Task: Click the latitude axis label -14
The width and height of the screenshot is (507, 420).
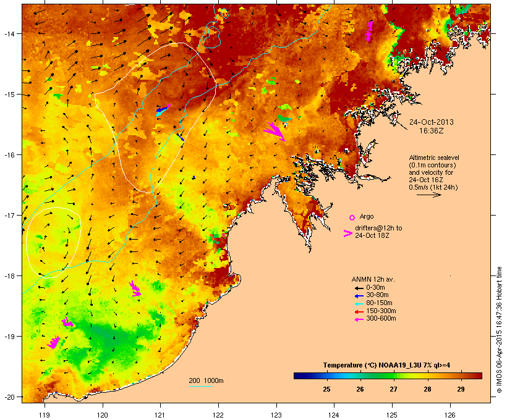Action: [9, 33]
